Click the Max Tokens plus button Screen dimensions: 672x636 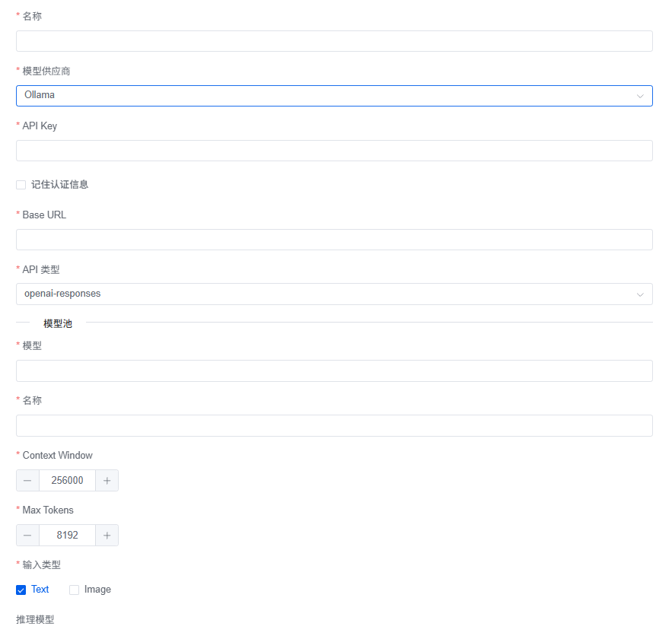click(x=107, y=536)
